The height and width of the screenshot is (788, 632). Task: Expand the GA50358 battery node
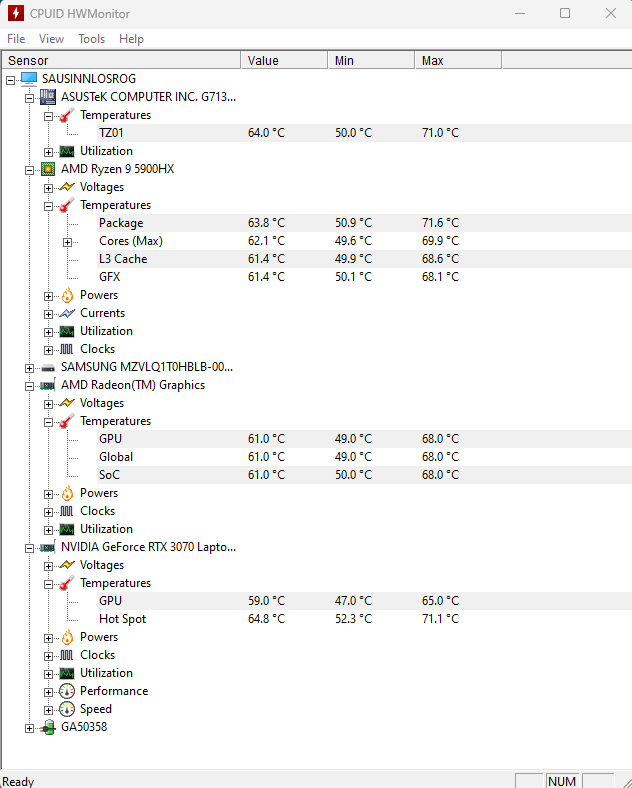[30, 728]
